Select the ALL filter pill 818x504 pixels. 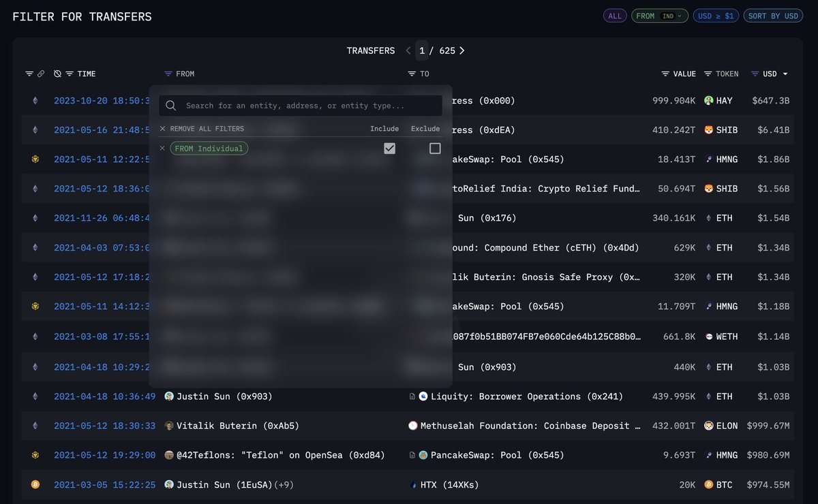coord(615,16)
